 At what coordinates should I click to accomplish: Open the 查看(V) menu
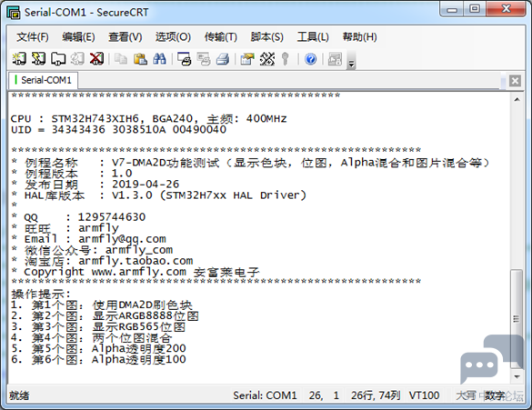pos(125,36)
